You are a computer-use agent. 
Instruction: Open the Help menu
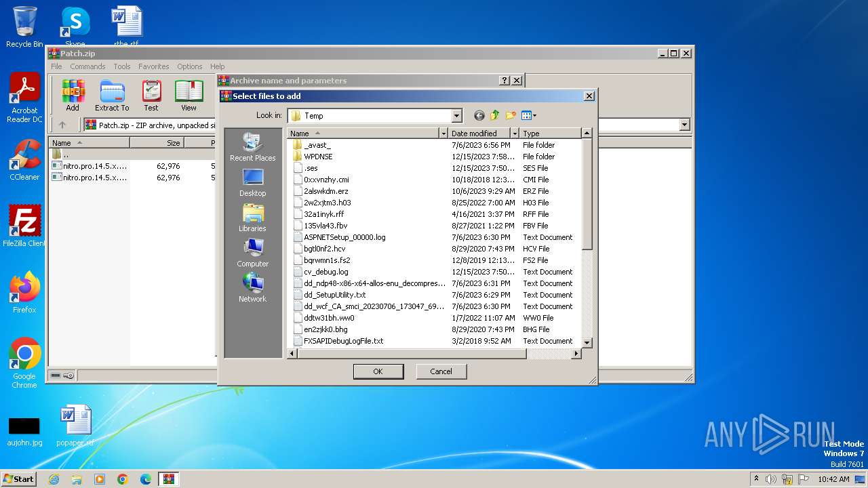(x=217, y=66)
